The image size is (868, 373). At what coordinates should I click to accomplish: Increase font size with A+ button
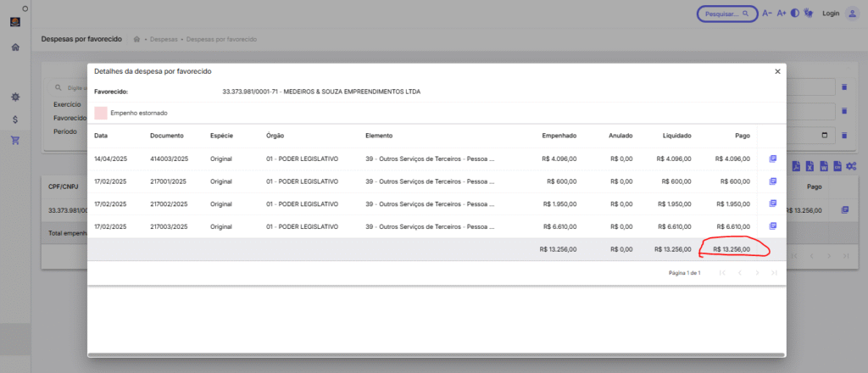pos(781,14)
